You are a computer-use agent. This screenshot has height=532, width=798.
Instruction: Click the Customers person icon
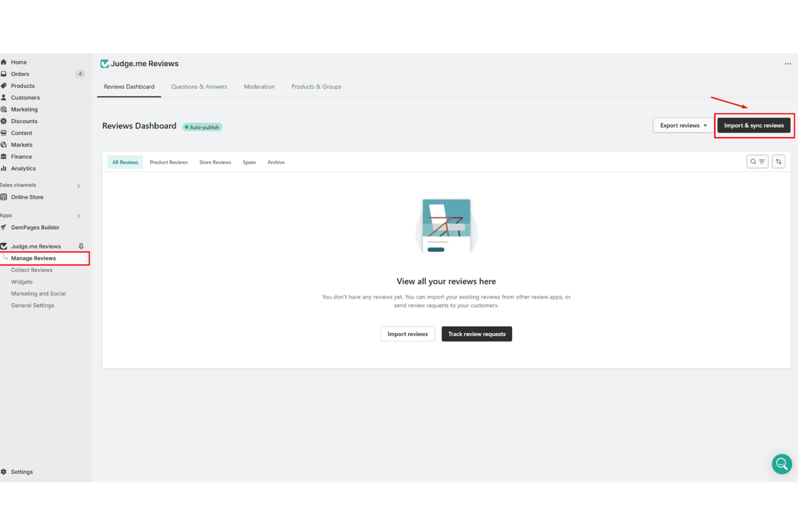tap(4, 98)
